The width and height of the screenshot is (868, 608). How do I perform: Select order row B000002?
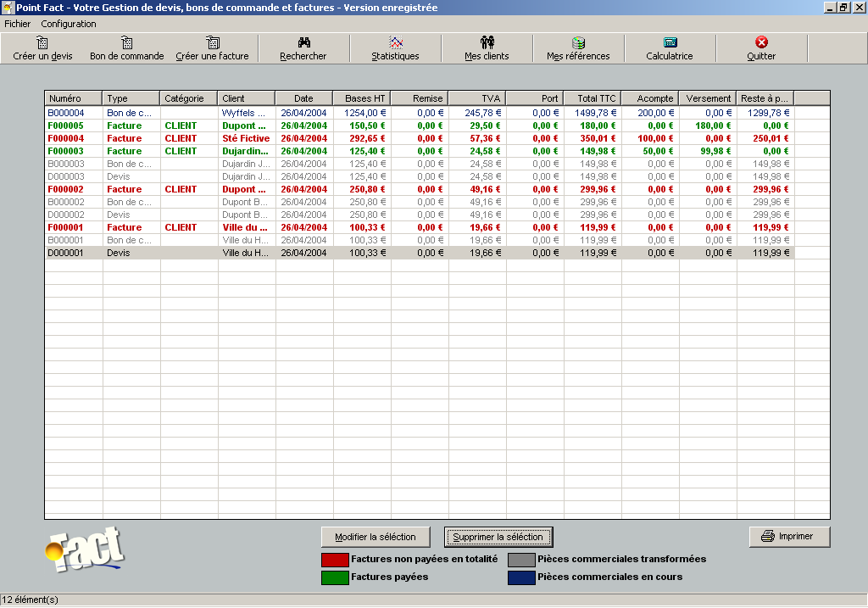[x=420, y=202]
